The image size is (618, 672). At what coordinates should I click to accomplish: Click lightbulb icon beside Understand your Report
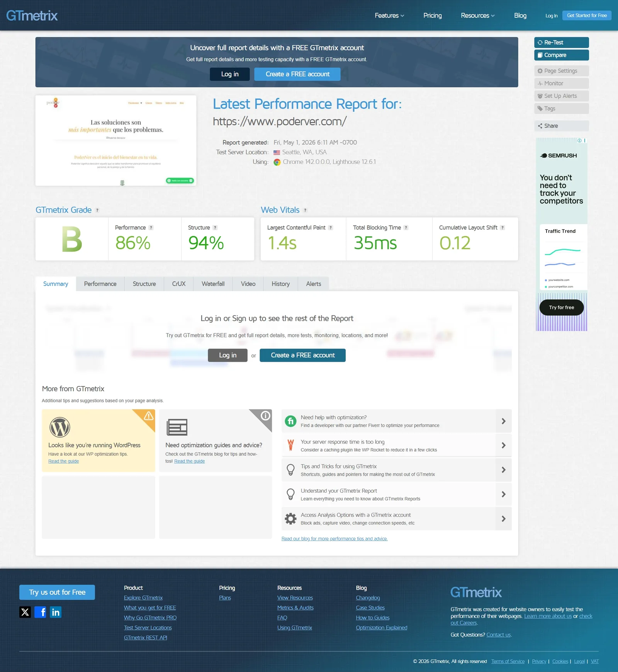click(290, 494)
